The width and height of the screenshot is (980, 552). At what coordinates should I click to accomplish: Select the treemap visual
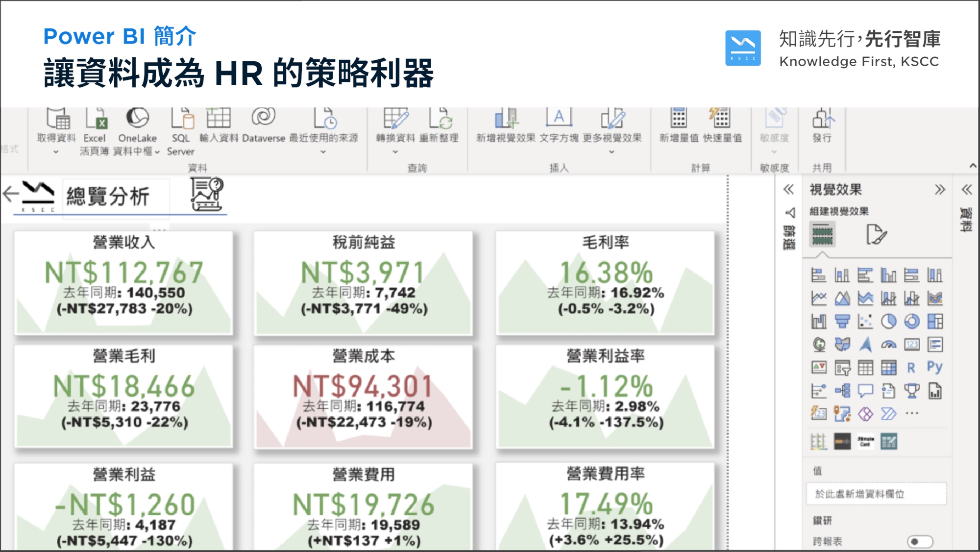click(x=935, y=322)
